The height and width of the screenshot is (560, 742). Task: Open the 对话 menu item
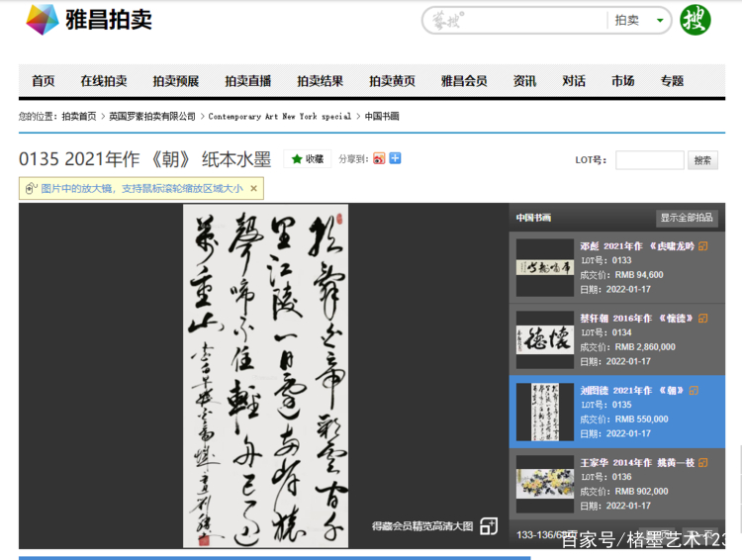tap(574, 81)
